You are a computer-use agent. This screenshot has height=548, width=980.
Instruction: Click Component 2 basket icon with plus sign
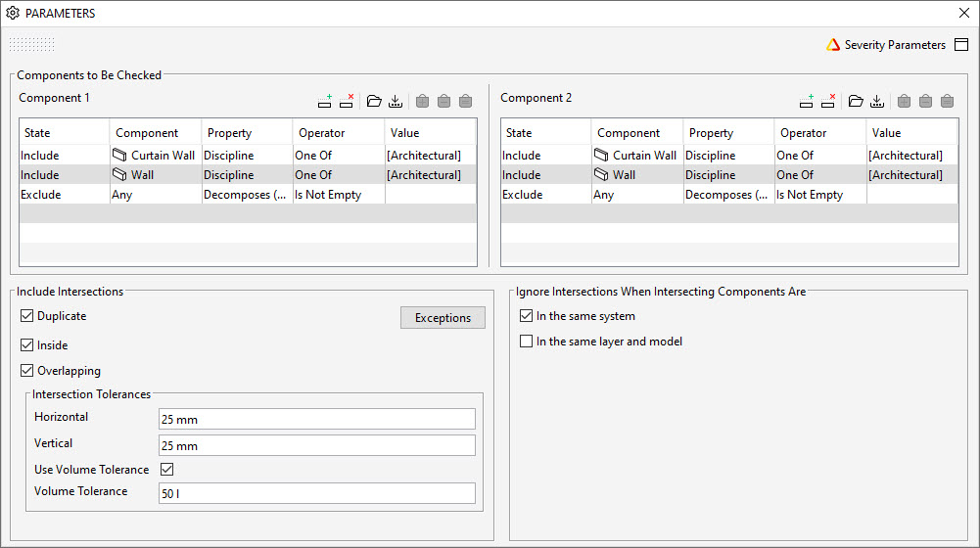pos(904,101)
